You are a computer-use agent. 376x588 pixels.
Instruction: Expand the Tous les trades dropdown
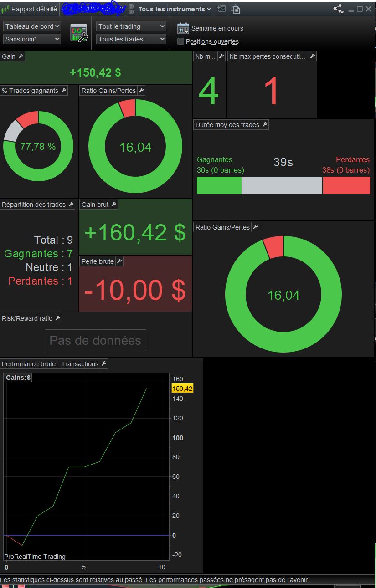point(131,39)
